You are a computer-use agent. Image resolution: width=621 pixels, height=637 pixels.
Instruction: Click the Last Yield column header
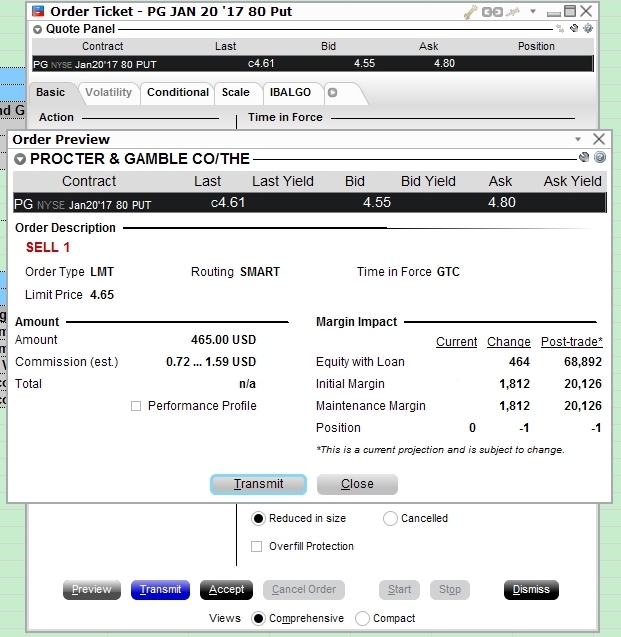pyautogui.click(x=283, y=181)
